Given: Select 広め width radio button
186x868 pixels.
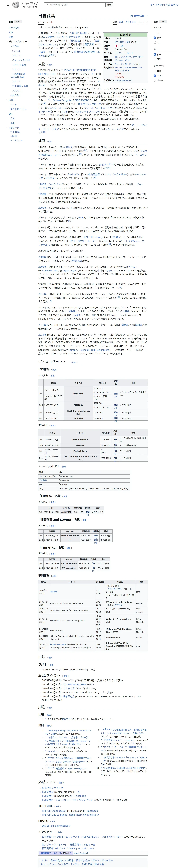Looking at the screenshot, I should pos(155,59).
